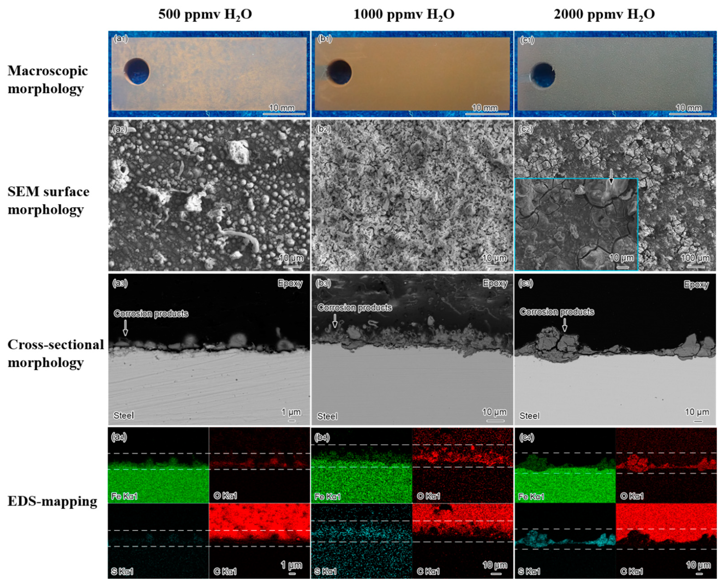Click the 2000 ppmv H2O column heading

604,15
